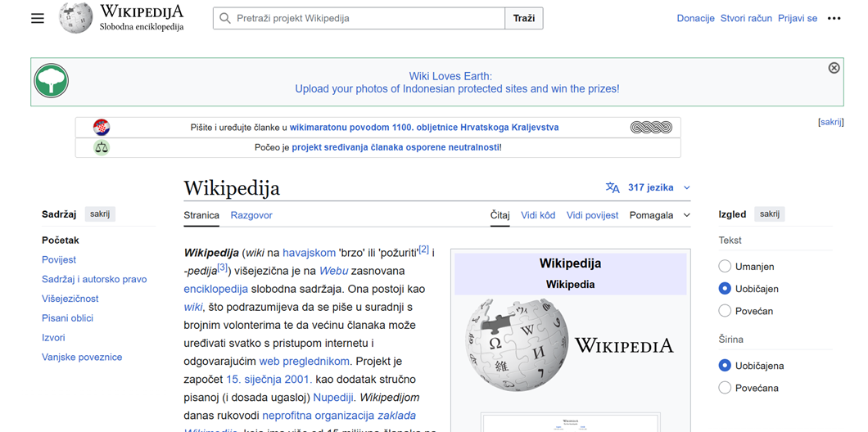Viewport: 868px width, 432px height.
Task: Open the Nupediji article link
Action: pos(334,398)
